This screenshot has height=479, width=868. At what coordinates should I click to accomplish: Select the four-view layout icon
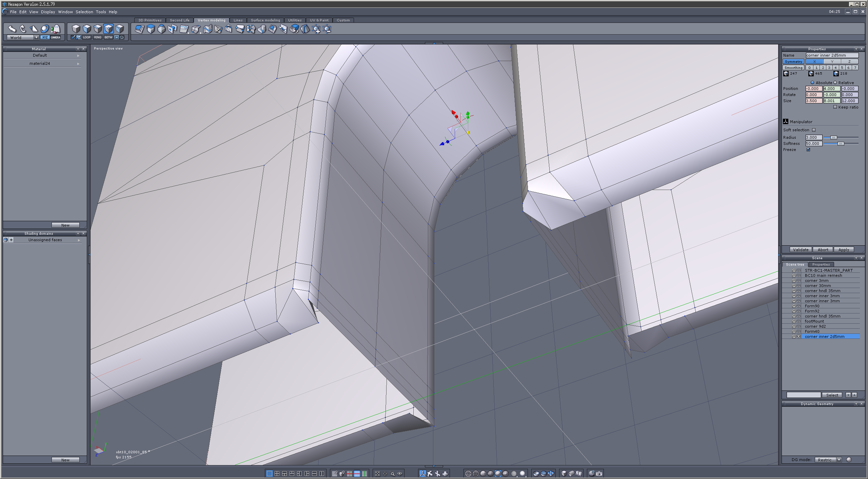[277, 474]
